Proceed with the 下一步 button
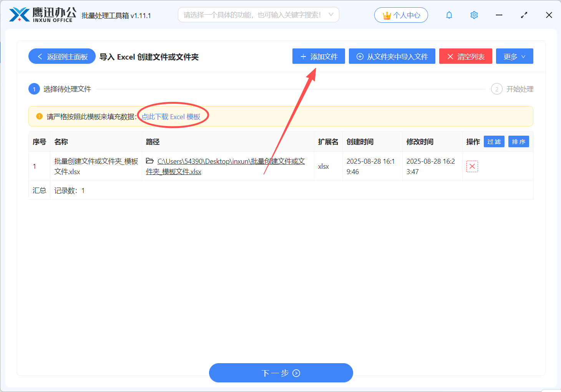The width and height of the screenshot is (561, 392). click(x=281, y=373)
